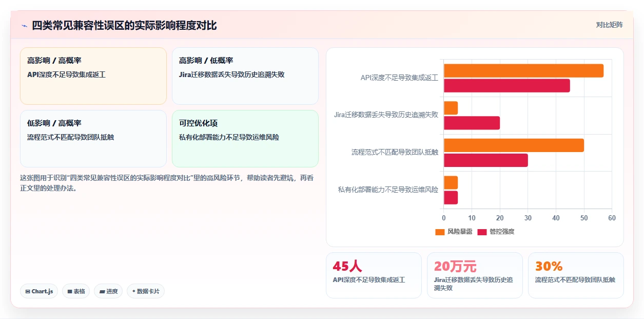Click the blue icon beside the header title

24,26
